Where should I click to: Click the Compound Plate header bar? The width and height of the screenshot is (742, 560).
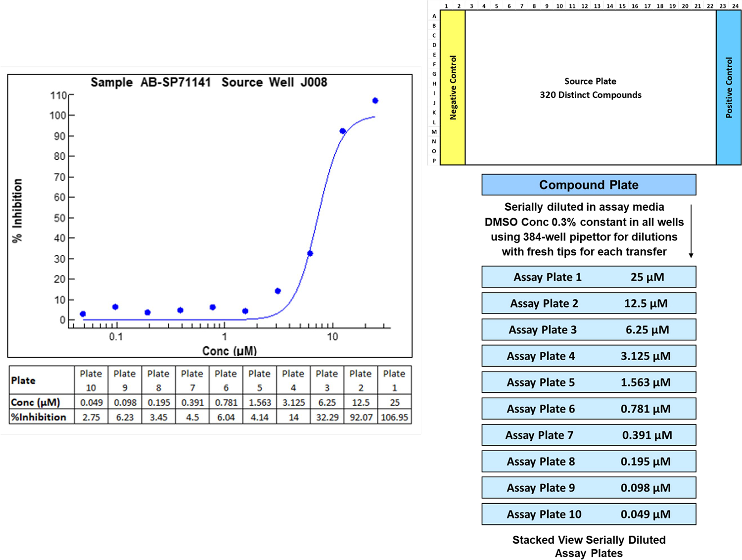[589, 185]
